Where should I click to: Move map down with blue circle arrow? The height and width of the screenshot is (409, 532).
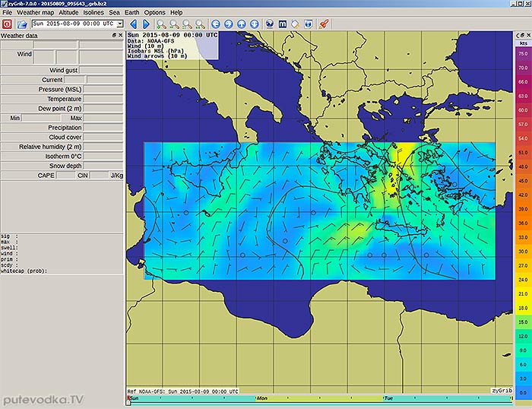click(x=254, y=24)
